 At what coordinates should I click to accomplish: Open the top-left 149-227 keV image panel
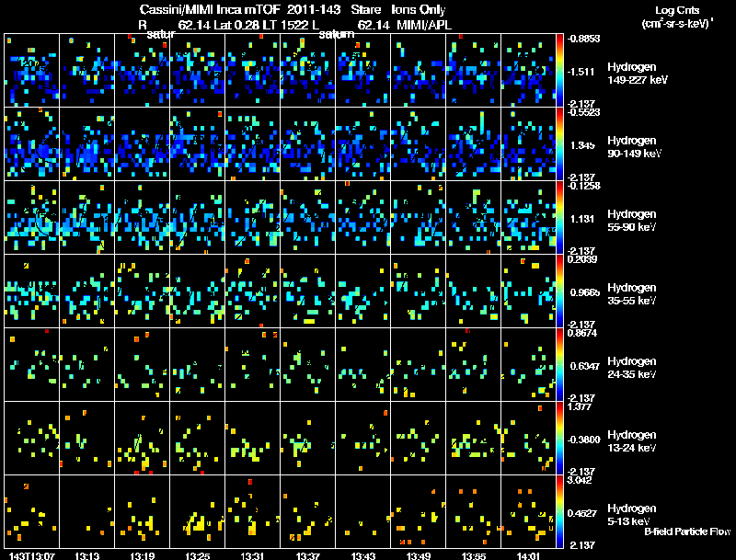(x=31, y=70)
